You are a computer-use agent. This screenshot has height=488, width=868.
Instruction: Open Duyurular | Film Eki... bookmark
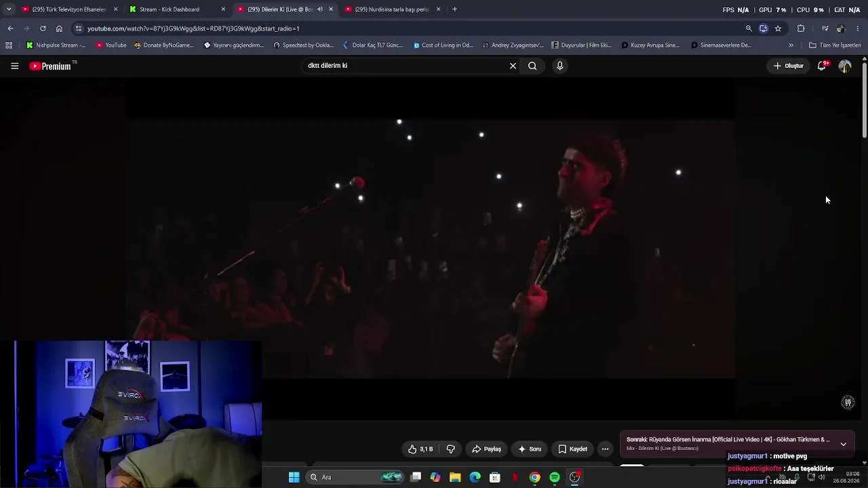click(x=582, y=45)
